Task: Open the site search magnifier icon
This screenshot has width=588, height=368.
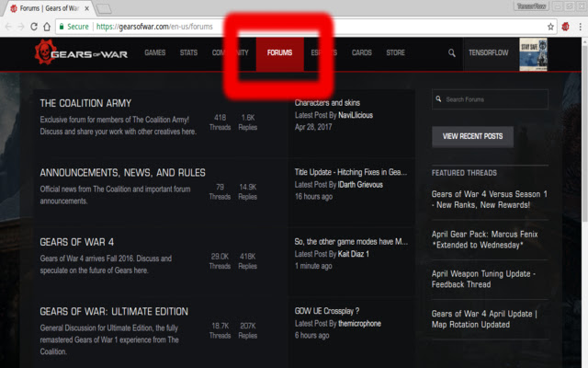Action: tap(452, 53)
